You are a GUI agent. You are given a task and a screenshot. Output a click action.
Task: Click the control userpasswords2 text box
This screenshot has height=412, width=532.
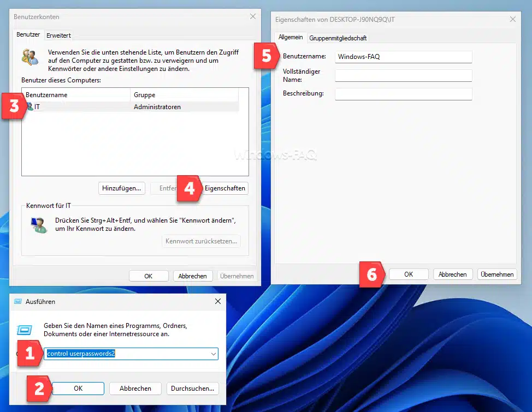click(x=131, y=354)
